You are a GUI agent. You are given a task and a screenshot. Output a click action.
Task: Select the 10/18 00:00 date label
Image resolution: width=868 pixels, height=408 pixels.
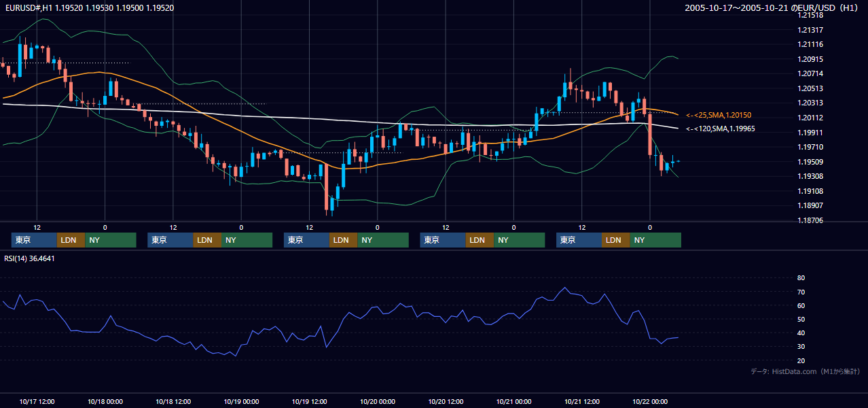click(x=105, y=401)
